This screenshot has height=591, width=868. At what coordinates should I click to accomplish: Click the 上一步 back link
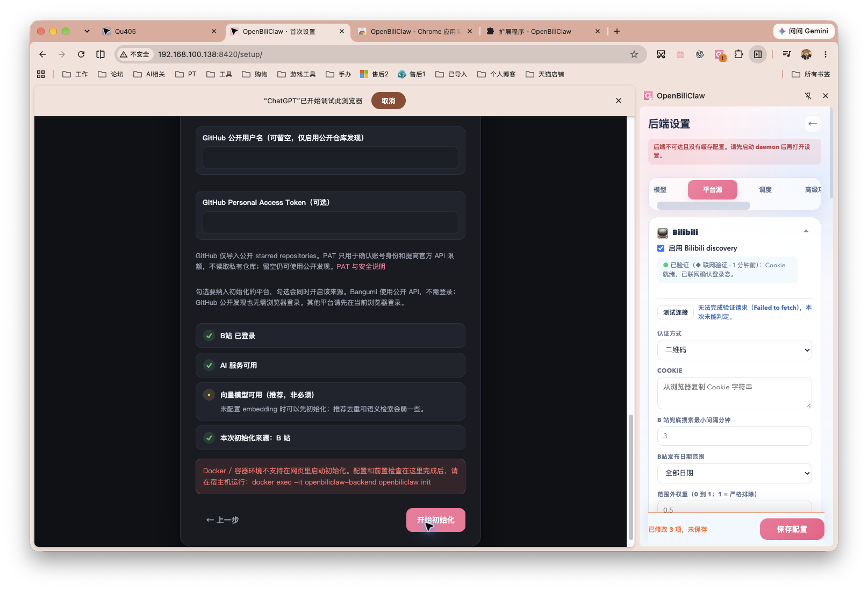coord(223,520)
